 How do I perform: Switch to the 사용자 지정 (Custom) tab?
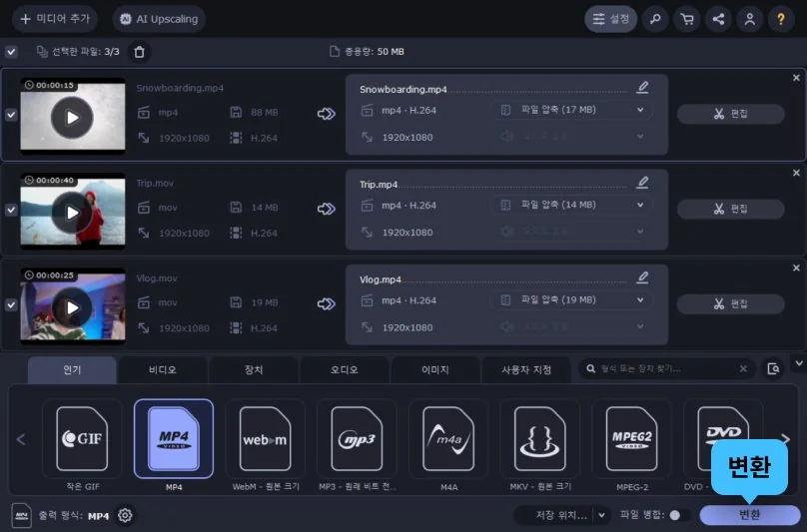coord(526,370)
